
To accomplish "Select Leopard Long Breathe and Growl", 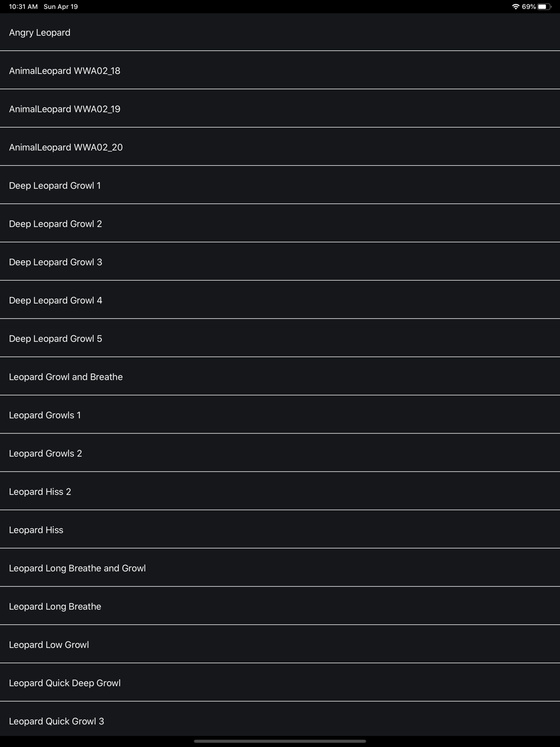I will 280,568.
